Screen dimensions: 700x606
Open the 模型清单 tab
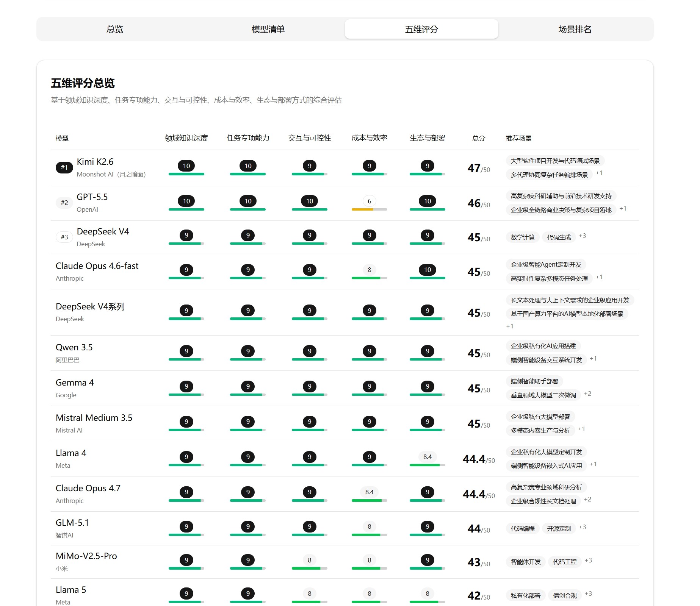(x=268, y=29)
